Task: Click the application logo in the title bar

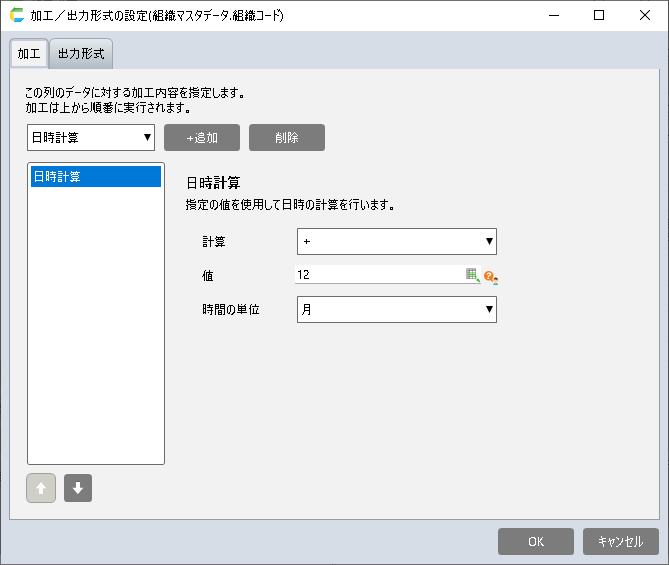Action: tap(16, 16)
